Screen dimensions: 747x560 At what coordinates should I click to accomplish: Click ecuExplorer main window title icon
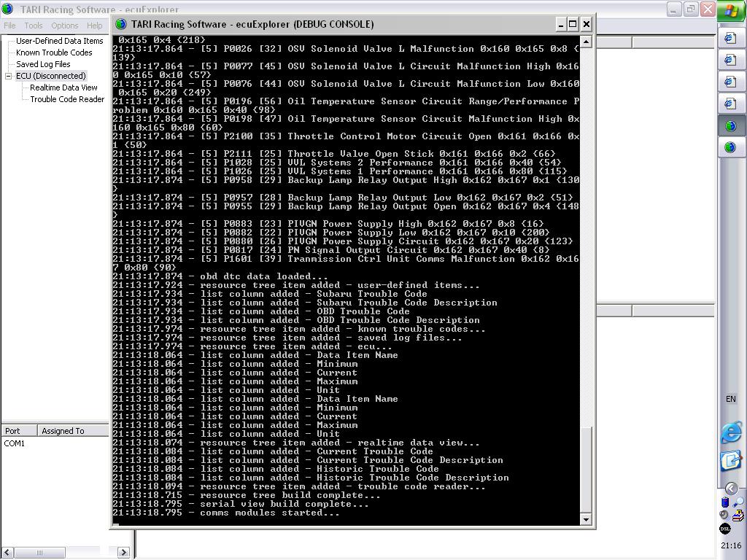7,9
